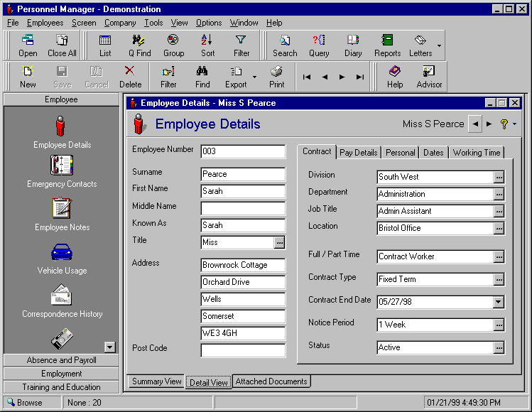The image size is (532, 412).
Task: Open the Query tool
Action: [319, 45]
